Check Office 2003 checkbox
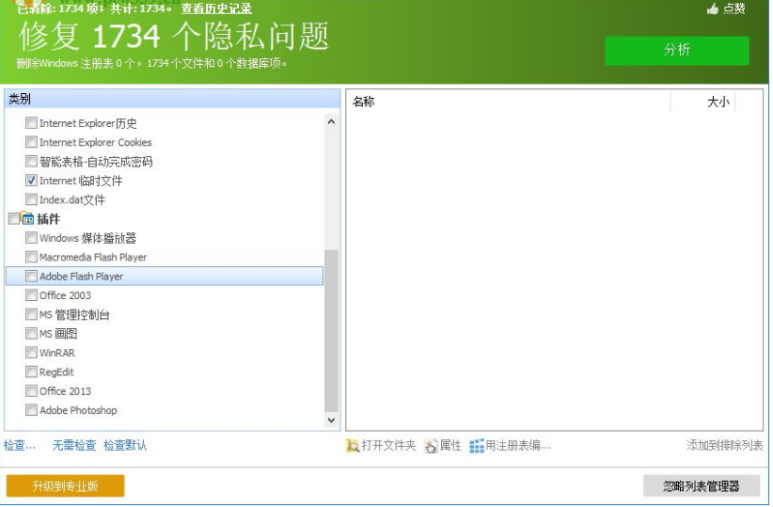 click(31, 295)
